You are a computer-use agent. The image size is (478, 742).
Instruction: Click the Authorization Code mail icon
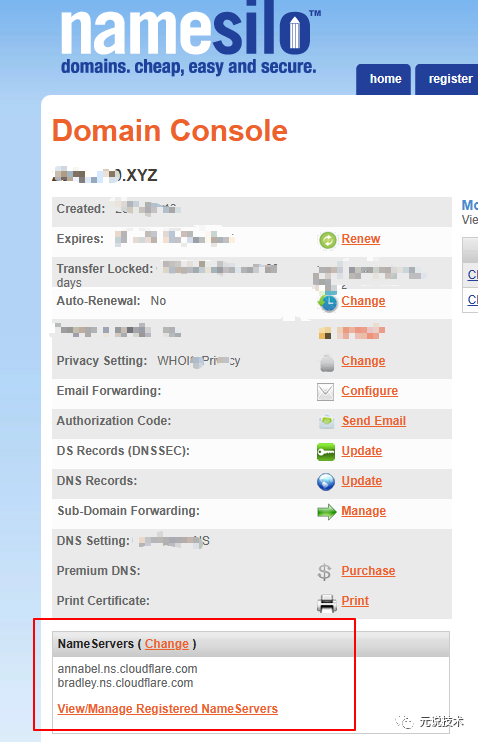(x=327, y=421)
